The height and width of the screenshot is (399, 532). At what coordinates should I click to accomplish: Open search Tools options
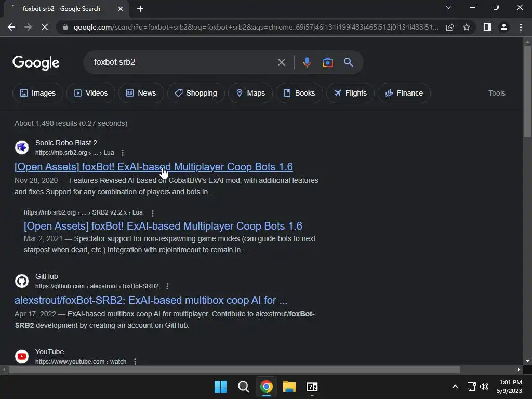[x=497, y=93]
